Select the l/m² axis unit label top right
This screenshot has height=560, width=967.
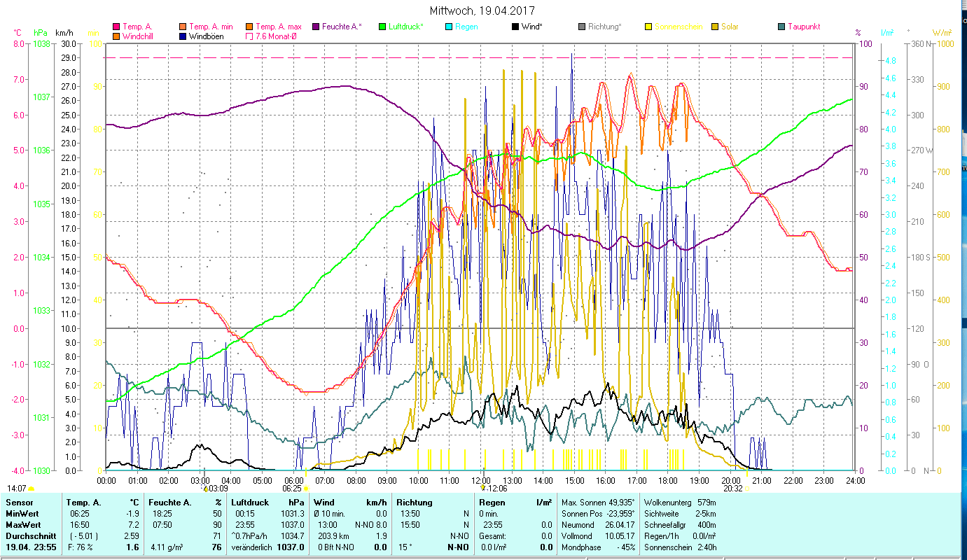[x=886, y=33]
